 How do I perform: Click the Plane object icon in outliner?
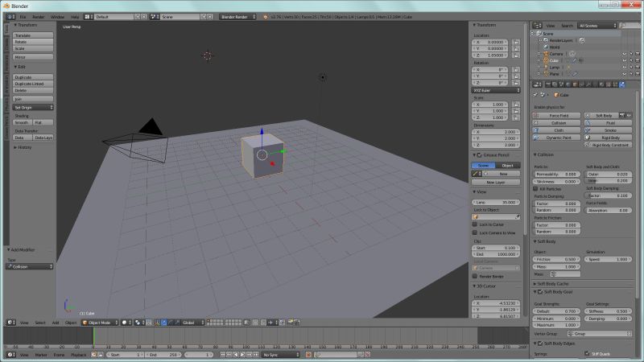[546, 74]
